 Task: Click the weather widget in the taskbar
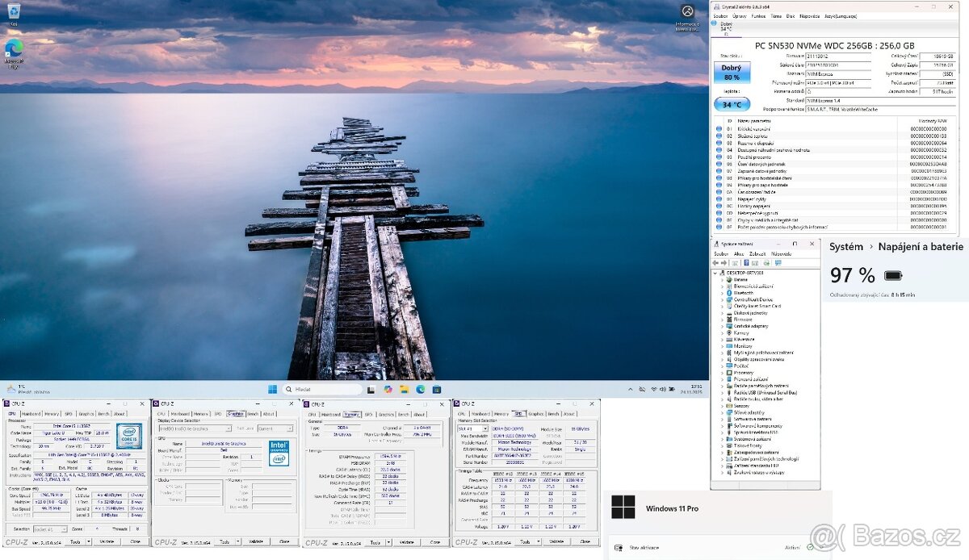(23, 389)
